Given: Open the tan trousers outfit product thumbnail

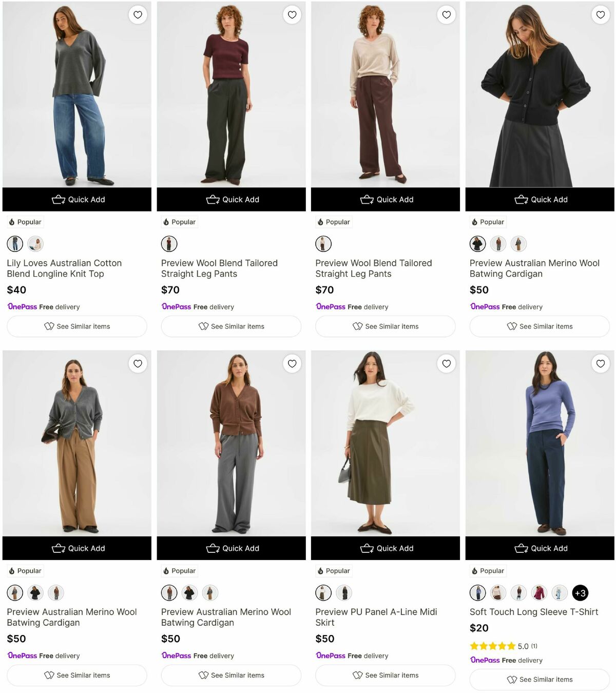Looking at the screenshot, I should pos(15,592).
